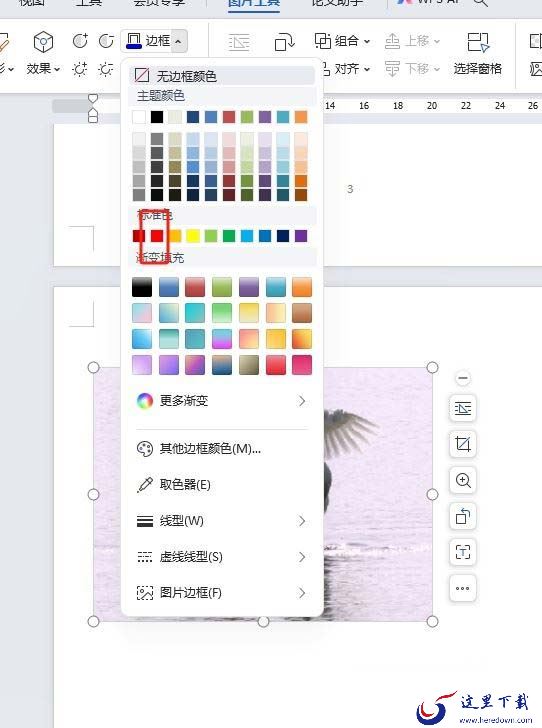Click the text wrap icon beside the image
Viewport: 542px width, 728px height.
tap(463, 409)
